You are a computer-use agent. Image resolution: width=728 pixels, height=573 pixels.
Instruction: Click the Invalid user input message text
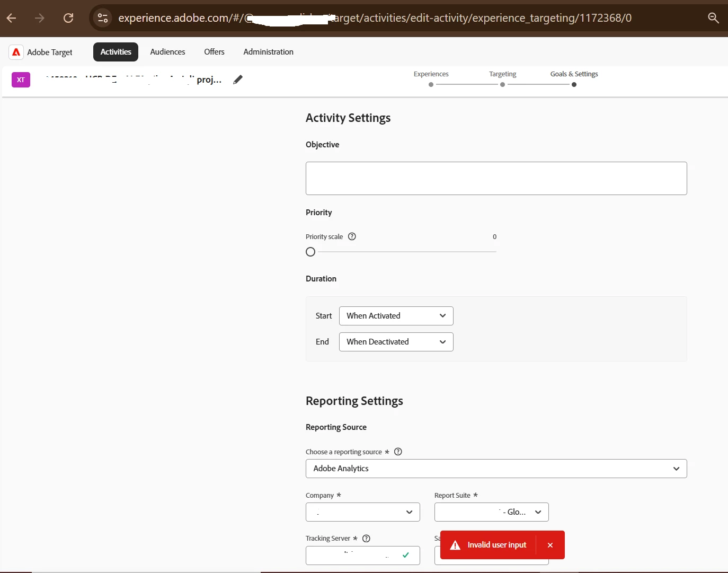coord(497,545)
